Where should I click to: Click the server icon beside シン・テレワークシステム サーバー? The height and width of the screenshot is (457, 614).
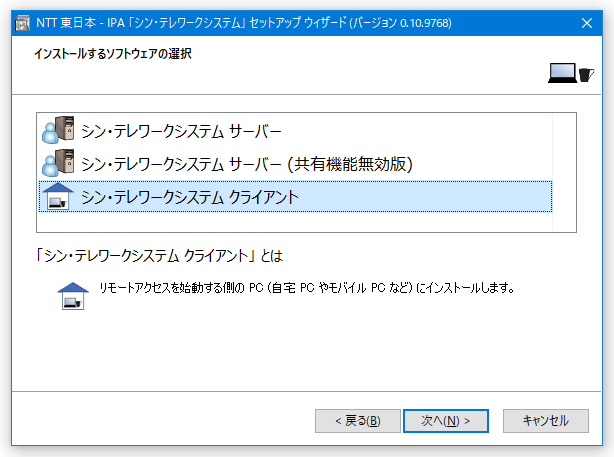(x=58, y=130)
